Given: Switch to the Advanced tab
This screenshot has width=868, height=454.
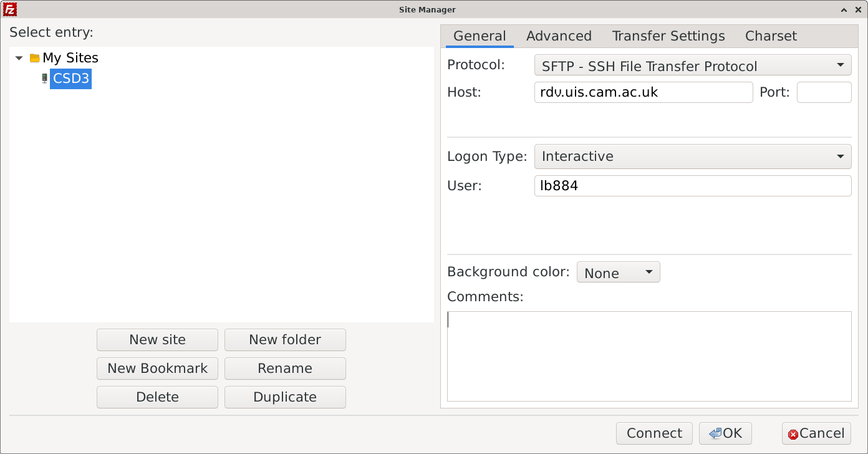Looking at the screenshot, I should point(559,36).
